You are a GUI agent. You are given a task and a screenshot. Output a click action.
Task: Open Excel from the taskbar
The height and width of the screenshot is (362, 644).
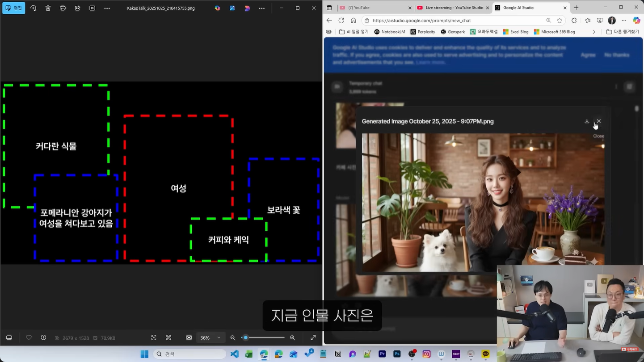249,354
